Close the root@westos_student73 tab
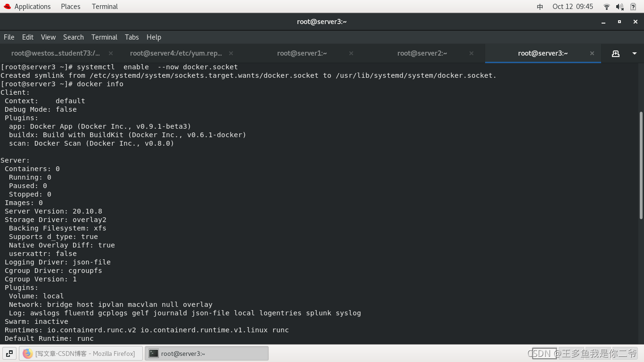Screen dimensions: 644x362 tap(111, 53)
